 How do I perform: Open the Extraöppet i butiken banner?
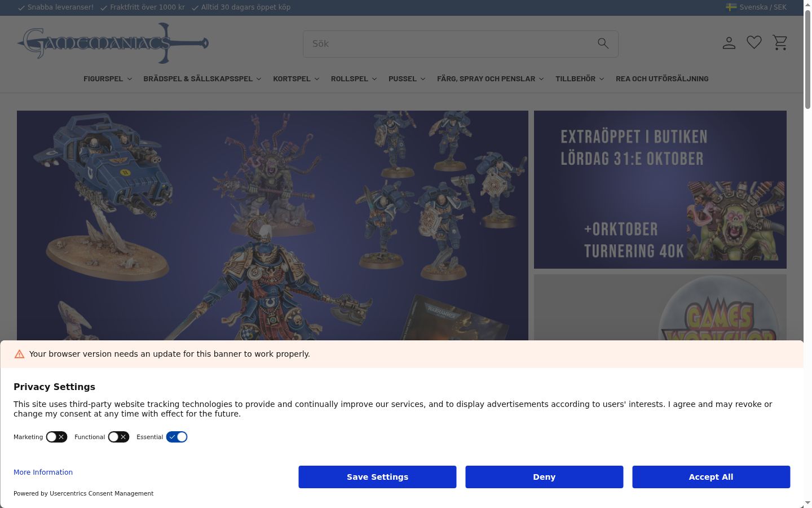click(x=660, y=190)
